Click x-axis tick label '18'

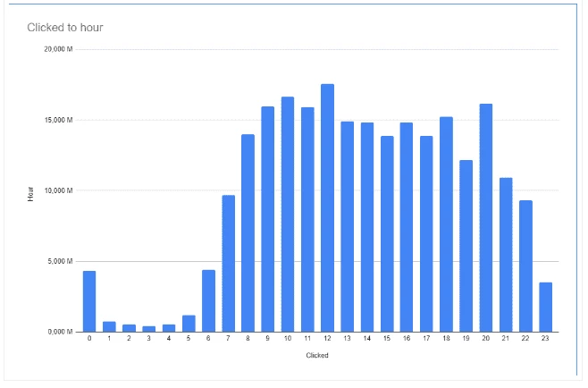tap(446, 339)
